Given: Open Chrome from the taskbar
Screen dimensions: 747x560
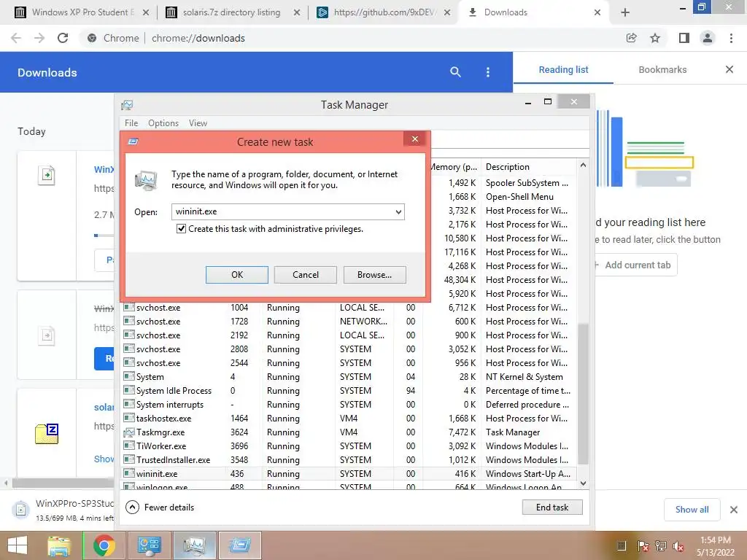Looking at the screenshot, I should click(x=104, y=545).
